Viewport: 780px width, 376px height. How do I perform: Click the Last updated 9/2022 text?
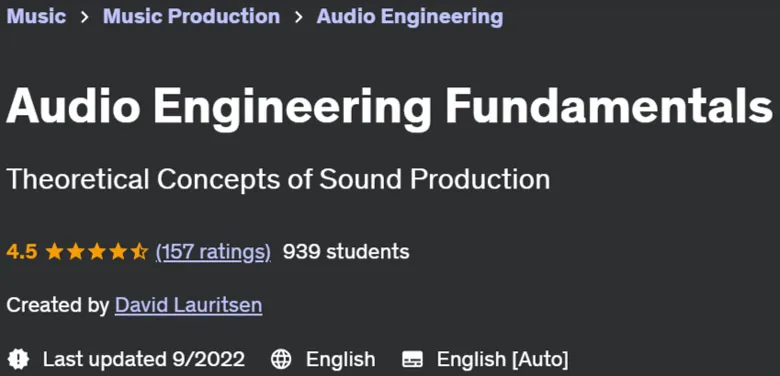click(x=144, y=359)
